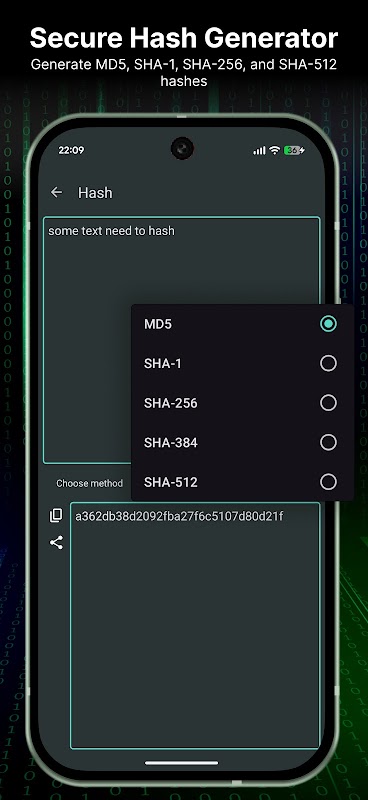Tap the back arrow icon
Screen dimensions: 368x800
point(56,192)
